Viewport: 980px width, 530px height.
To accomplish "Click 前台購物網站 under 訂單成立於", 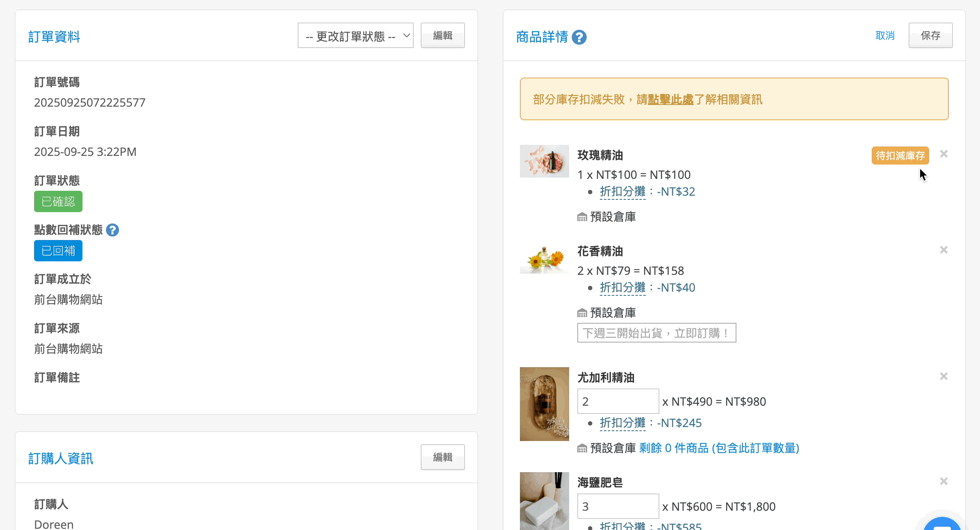I will pos(68,299).
